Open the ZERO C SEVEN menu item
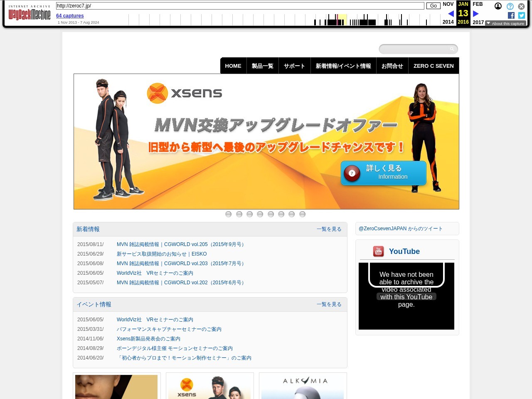The image size is (532, 399). coord(433,66)
